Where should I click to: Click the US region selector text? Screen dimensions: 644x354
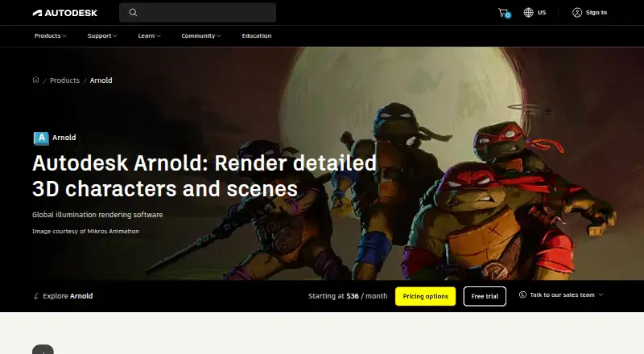coord(542,13)
